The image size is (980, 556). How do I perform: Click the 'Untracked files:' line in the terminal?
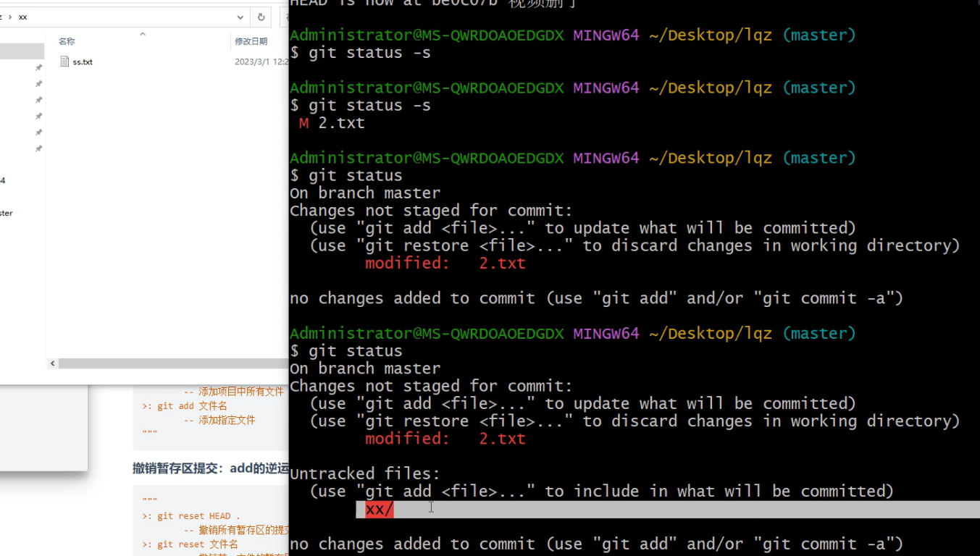pos(365,473)
